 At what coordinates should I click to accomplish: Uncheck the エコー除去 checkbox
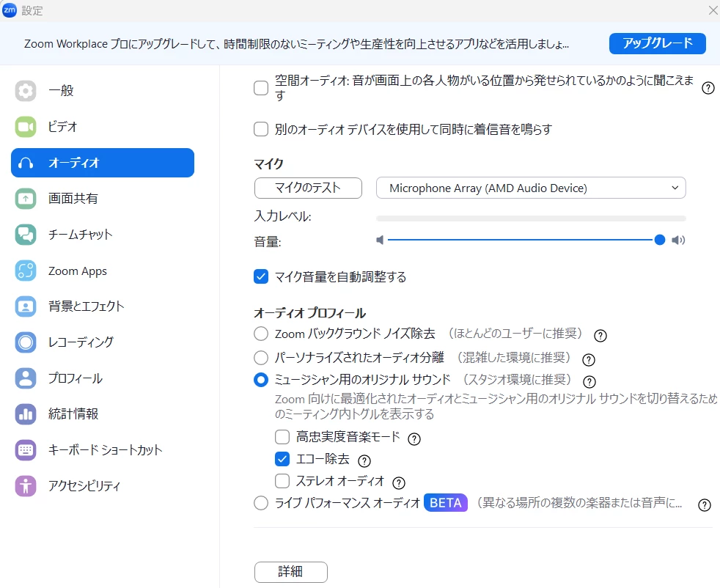282,458
